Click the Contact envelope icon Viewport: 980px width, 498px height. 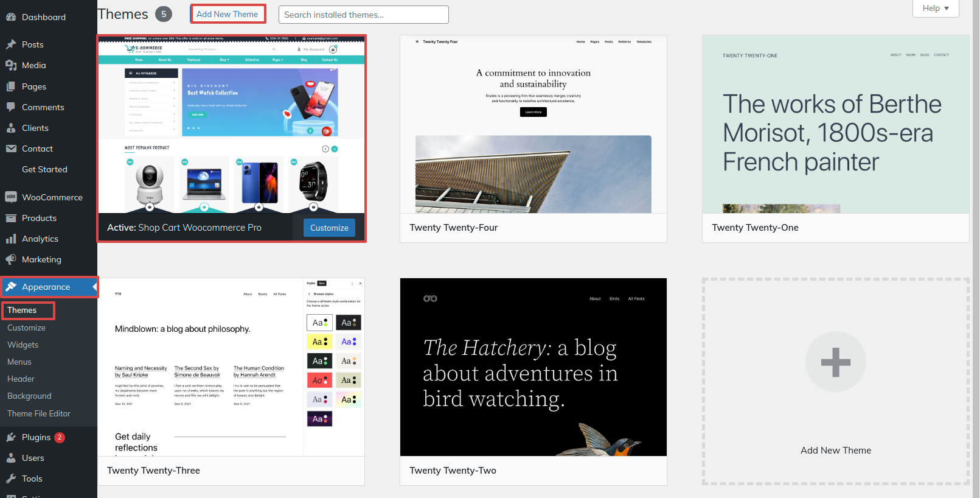11,149
